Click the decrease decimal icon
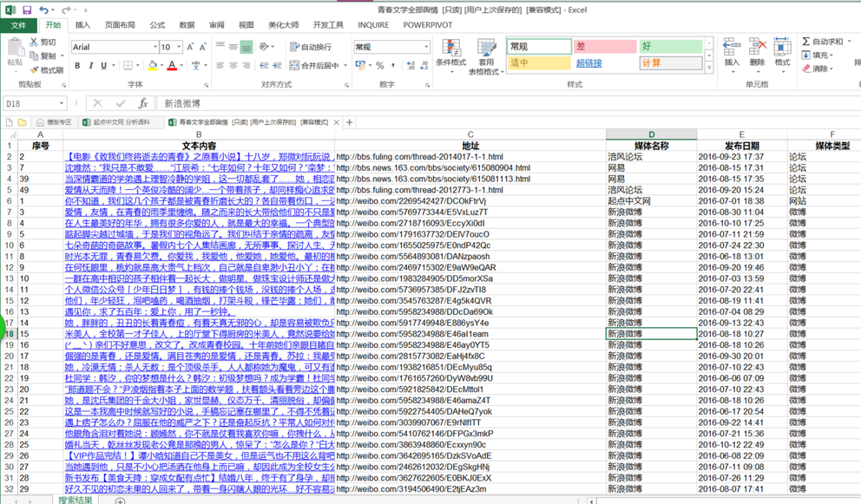861x504 pixels. pos(424,65)
